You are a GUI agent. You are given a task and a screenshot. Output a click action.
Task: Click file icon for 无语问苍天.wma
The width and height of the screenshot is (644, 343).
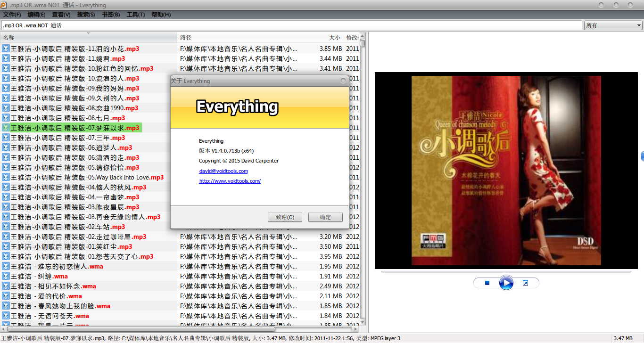pyautogui.click(x=6, y=316)
